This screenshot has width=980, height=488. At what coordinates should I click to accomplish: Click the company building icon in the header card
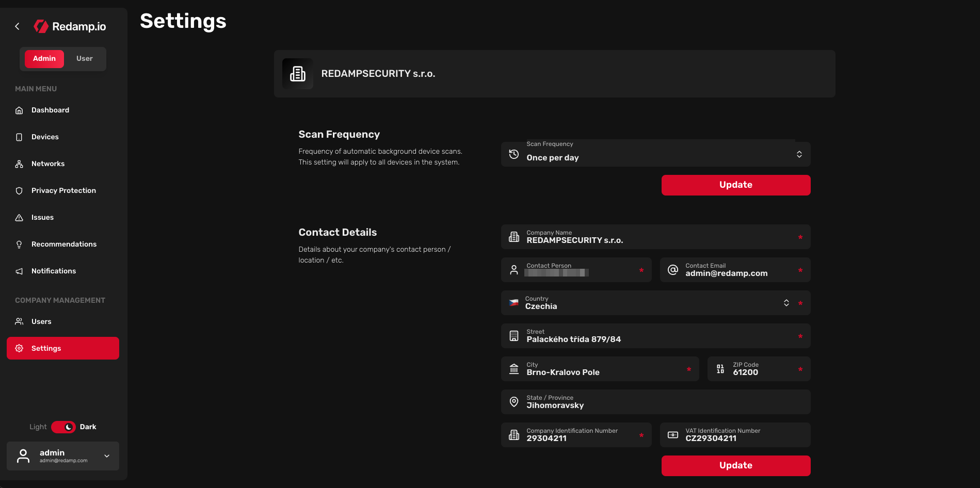pos(298,74)
